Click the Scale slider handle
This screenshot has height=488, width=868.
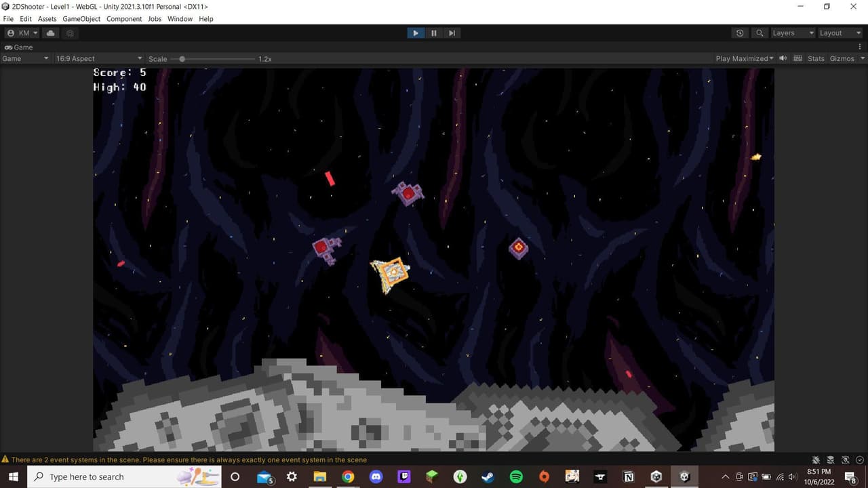(182, 59)
